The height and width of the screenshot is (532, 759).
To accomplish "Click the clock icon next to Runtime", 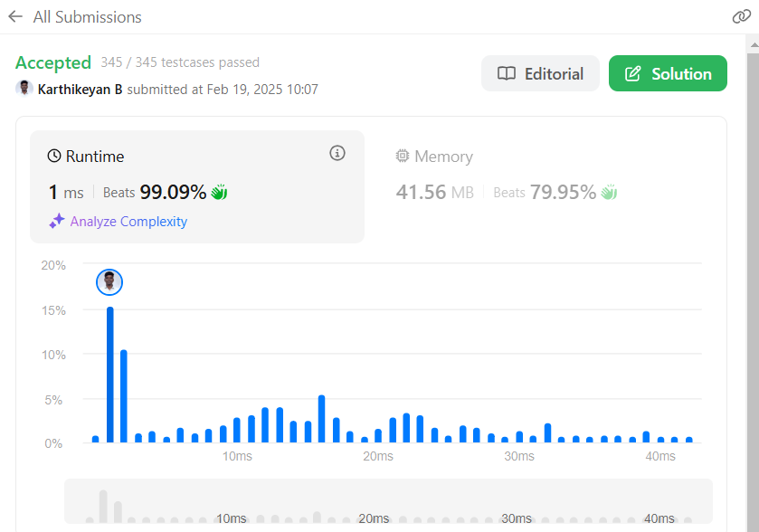I will coord(54,157).
